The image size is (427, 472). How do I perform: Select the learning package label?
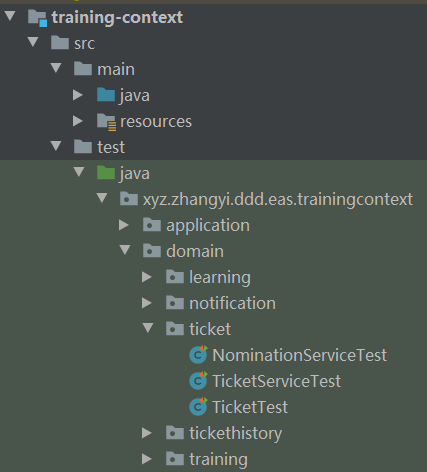(x=220, y=277)
